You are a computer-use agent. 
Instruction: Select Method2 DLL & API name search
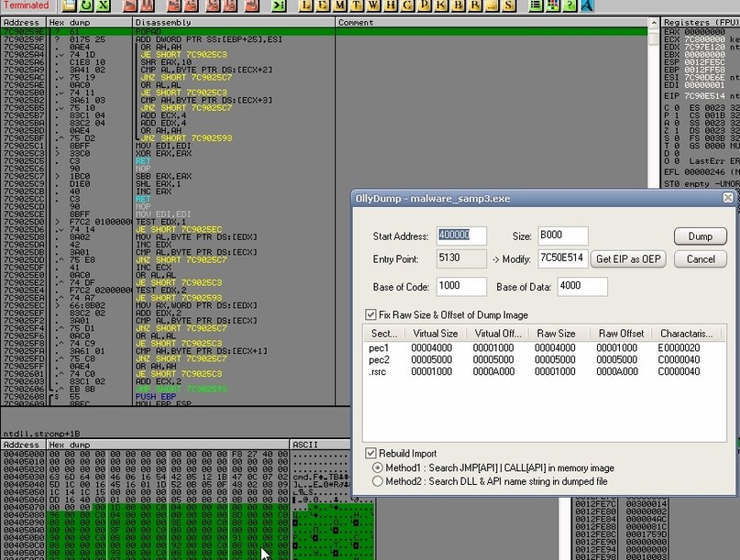click(377, 481)
